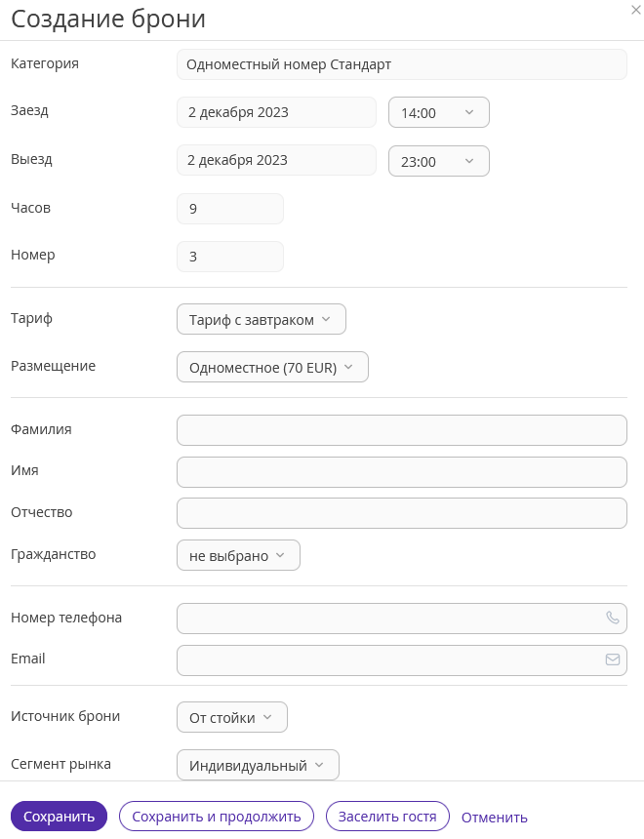The image size is (644, 839).
Task: Open the Гражданство не выбрано dropdown
Action: (x=238, y=555)
